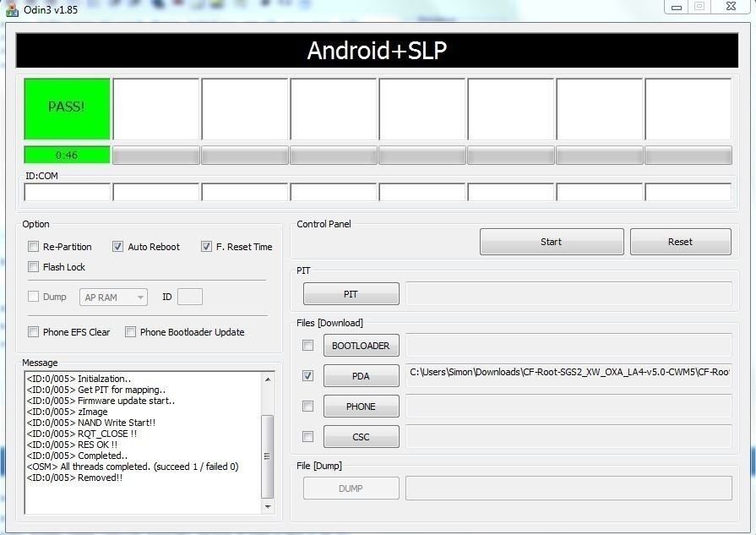Click the BOOTLOADER path field
The width and height of the screenshot is (756, 535).
click(x=569, y=346)
